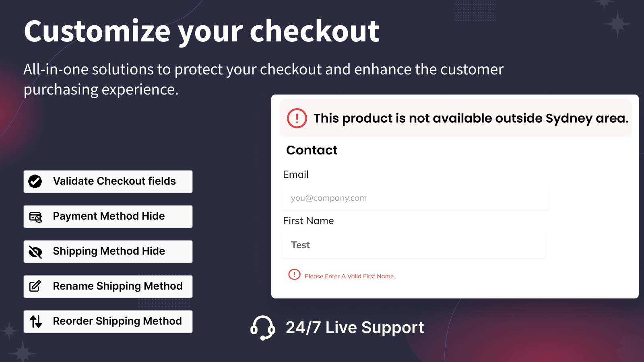The height and width of the screenshot is (362, 644).
Task: Click the up-down reorder arrows icon
Action: (x=36, y=321)
